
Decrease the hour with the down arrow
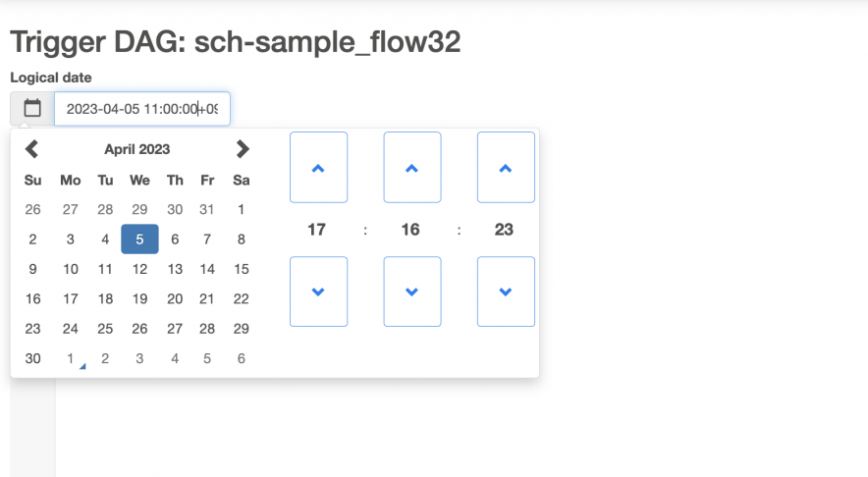coord(318,291)
